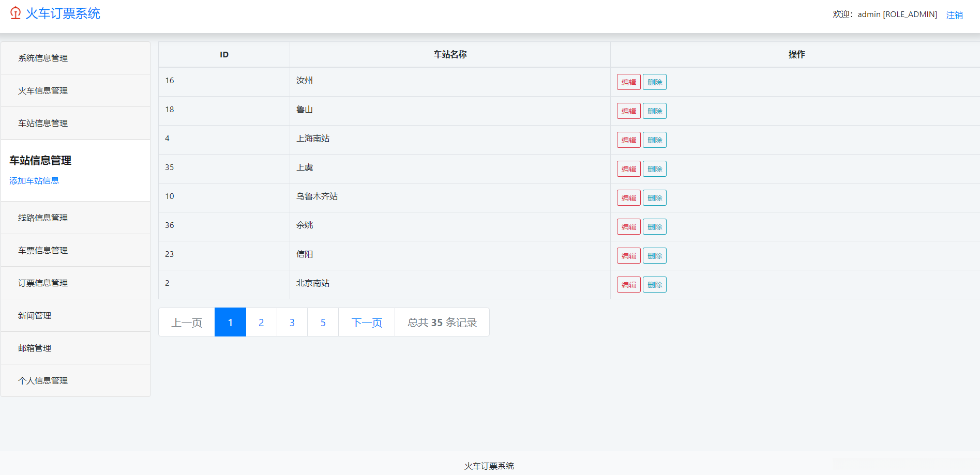Delete the 上海南站 station row
Viewport: 980px width, 475px height.
655,140
